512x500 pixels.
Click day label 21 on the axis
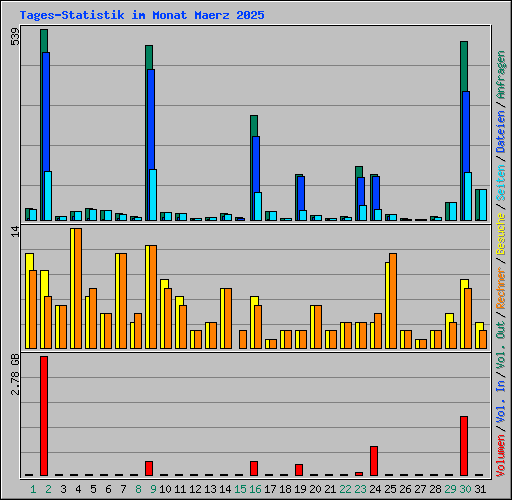[330, 489]
